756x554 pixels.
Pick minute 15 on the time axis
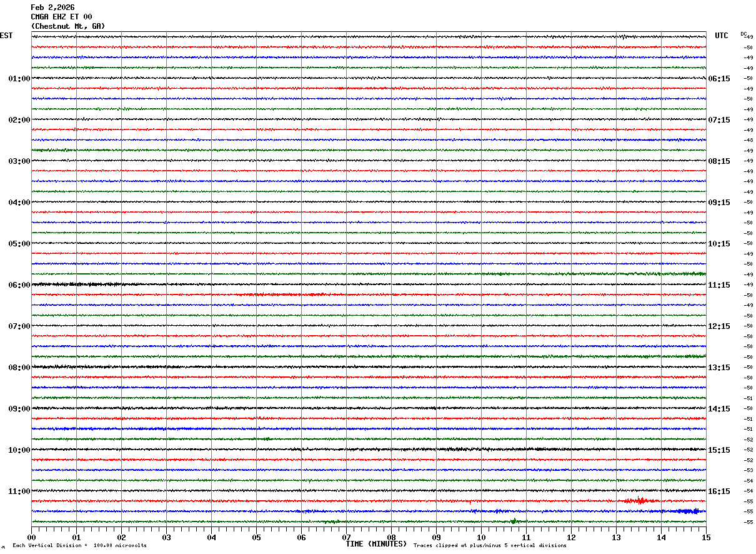(x=706, y=537)
